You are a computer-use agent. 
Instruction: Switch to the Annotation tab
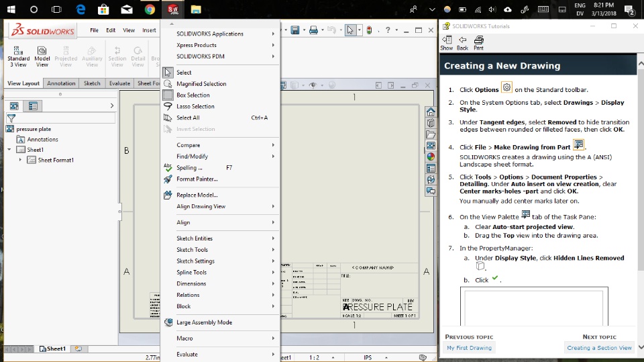pyautogui.click(x=61, y=83)
